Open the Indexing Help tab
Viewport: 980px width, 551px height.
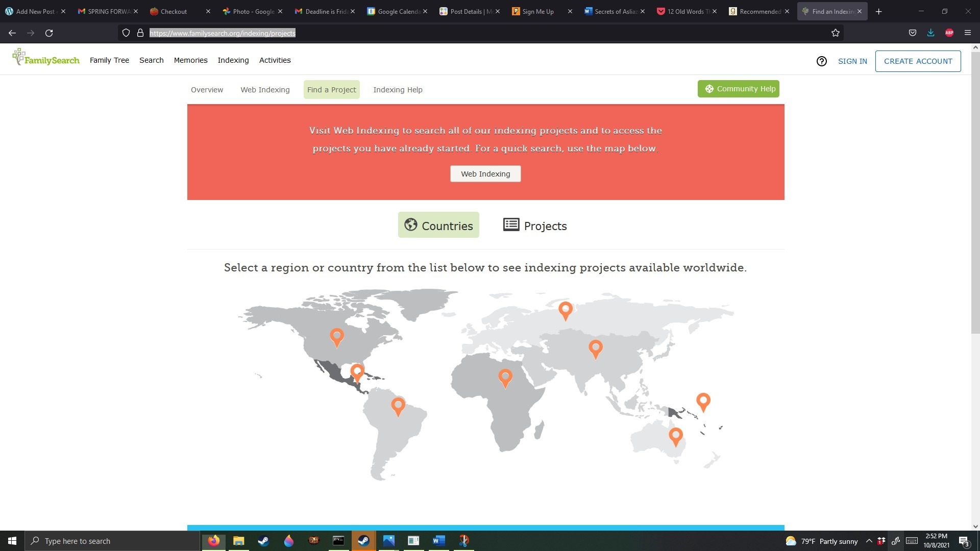click(x=398, y=90)
